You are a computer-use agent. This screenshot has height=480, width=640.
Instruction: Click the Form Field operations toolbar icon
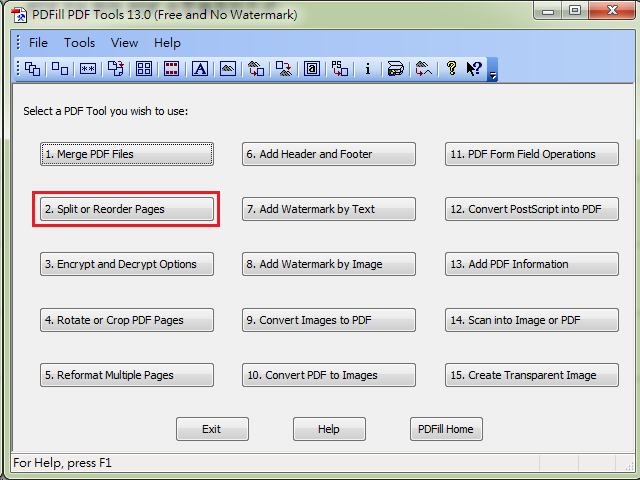pyautogui.click(x=312, y=69)
